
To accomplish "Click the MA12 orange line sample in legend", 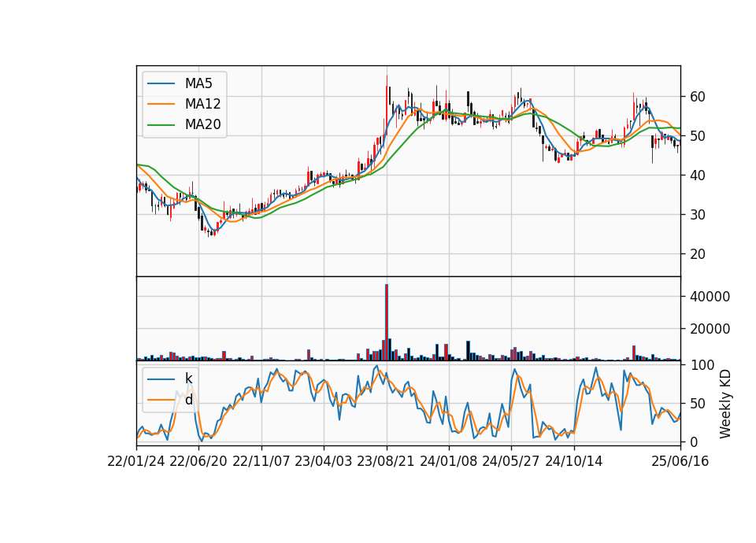I will point(161,104).
